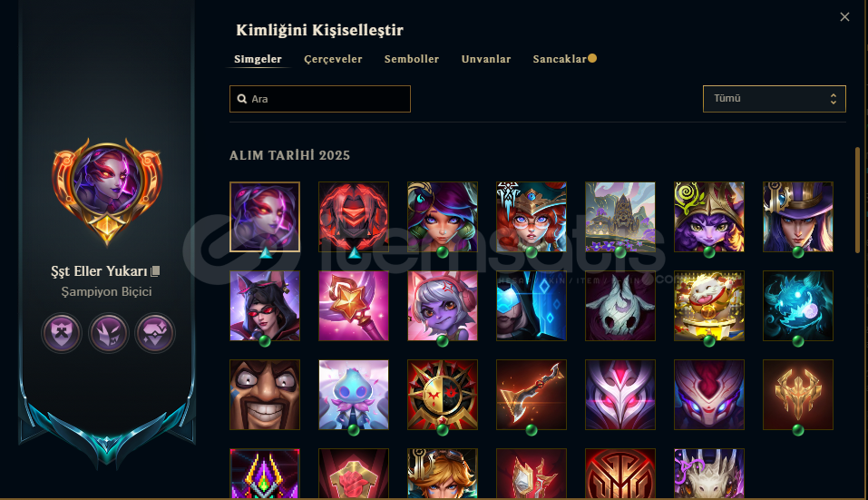Screen dimensions: 868x500
Task: Choose the Poro lucky cat gold icon
Action: point(708,306)
